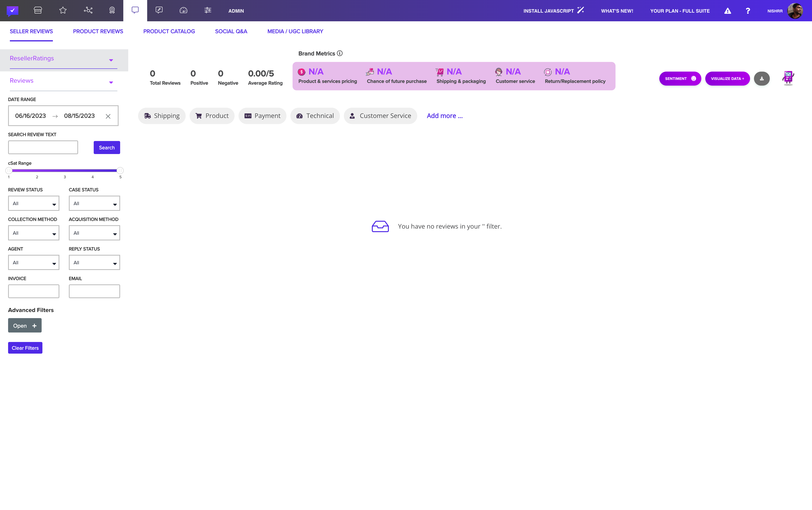Open the user profile avatar
The image size is (812, 510).
pyautogui.click(x=795, y=11)
